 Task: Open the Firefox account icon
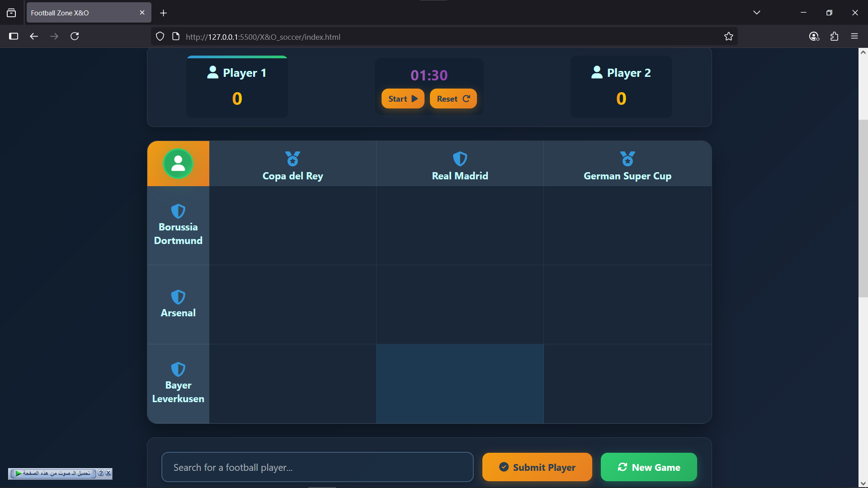[x=814, y=37]
